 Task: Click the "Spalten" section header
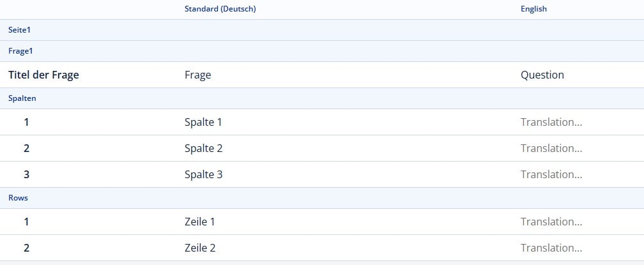pyautogui.click(x=22, y=98)
